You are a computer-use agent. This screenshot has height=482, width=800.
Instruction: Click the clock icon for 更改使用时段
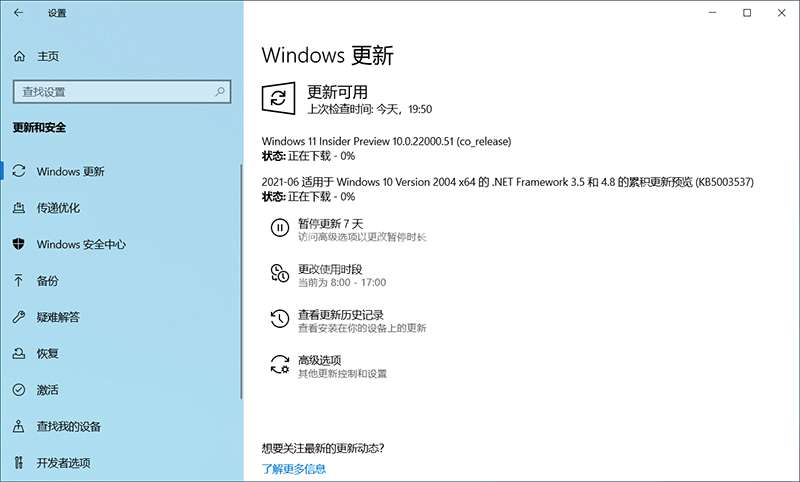coord(280,273)
